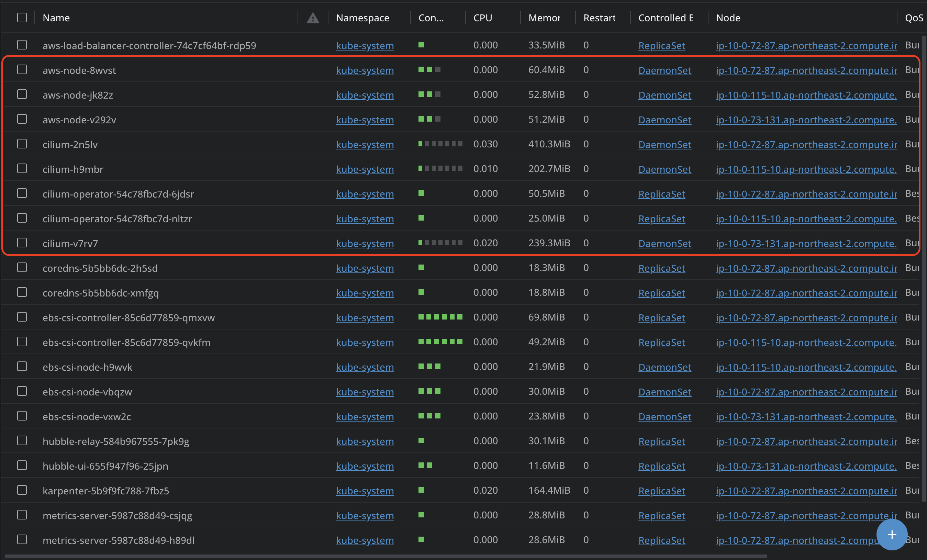This screenshot has width=927, height=560.
Task: Select checkbox for aws-node-8wvst
Action: pos(22,70)
